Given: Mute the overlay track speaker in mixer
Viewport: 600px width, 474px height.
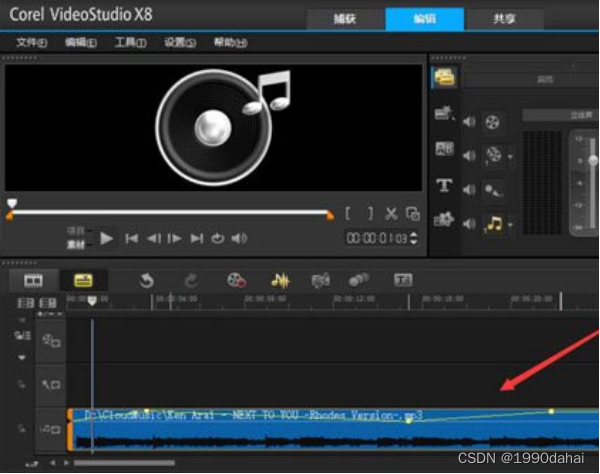Looking at the screenshot, I should (469, 156).
